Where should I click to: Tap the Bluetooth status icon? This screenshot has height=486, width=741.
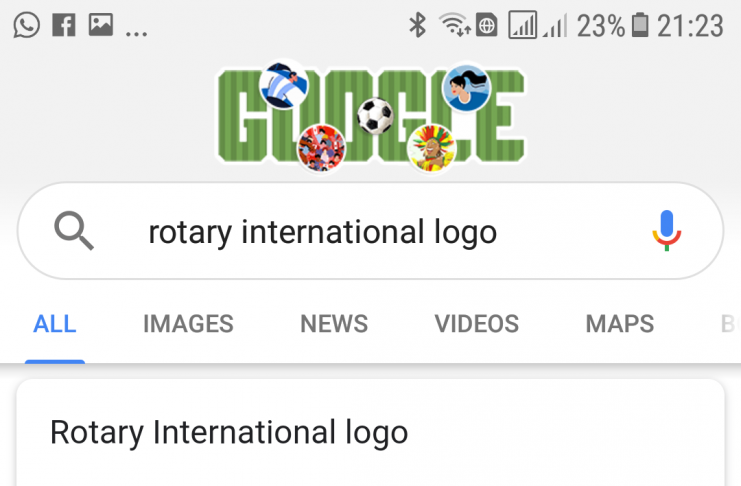click(x=417, y=25)
